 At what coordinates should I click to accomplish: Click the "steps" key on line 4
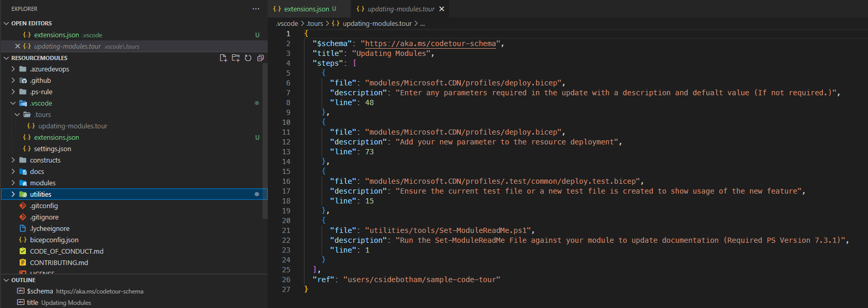click(x=328, y=63)
